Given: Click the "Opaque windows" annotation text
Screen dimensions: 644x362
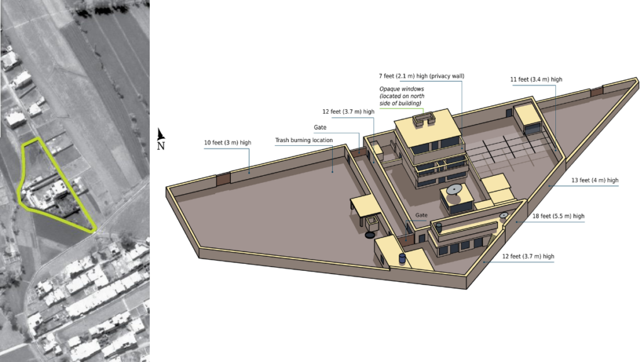Looking at the screenshot, I should [402, 89].
